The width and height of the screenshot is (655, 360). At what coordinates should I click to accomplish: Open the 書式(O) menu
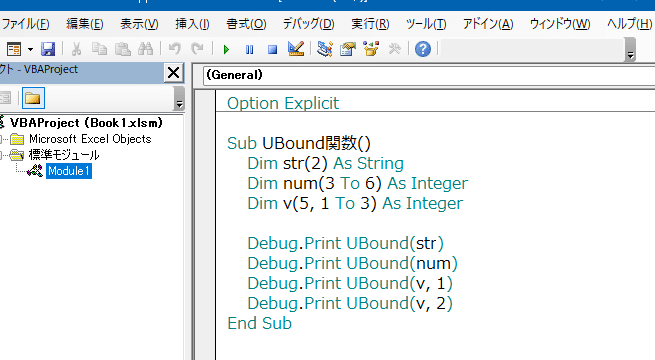(246, 24)
